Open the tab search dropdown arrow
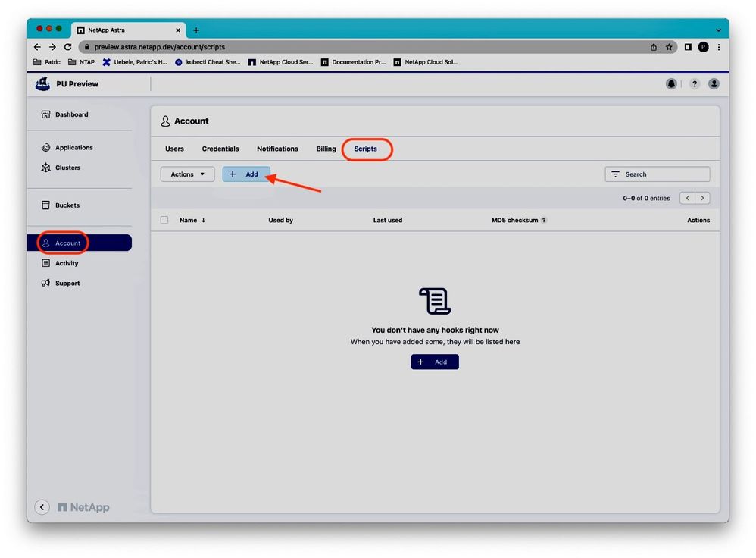 [x=718, y=30]
